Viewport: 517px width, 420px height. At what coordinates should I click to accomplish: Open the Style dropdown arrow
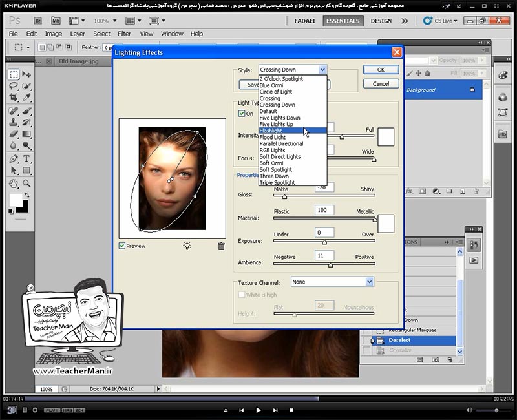point(322,70)
